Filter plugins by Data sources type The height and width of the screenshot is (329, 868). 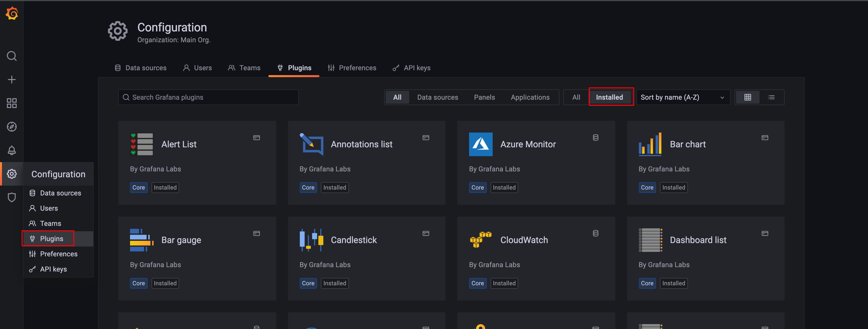pyautogui.click(x=437, y=97)
